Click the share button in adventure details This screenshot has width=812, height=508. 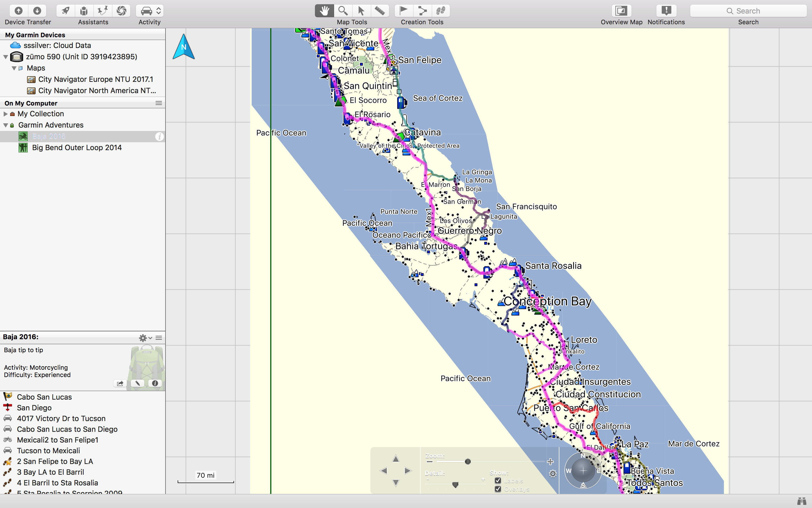point(120,383)
